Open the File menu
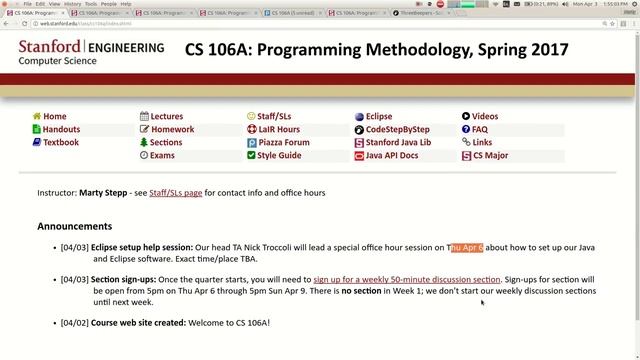This screenshot has height=360, width=640. (27, 4)
